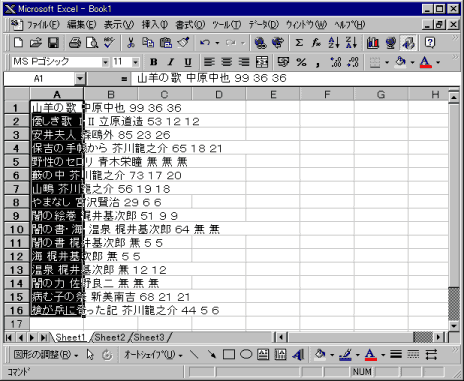Toggle underline formatting

(x=188, y=62)
